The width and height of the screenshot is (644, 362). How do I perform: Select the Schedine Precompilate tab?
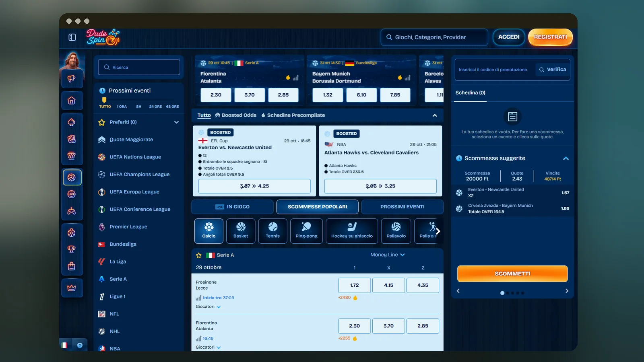[293, 115]
